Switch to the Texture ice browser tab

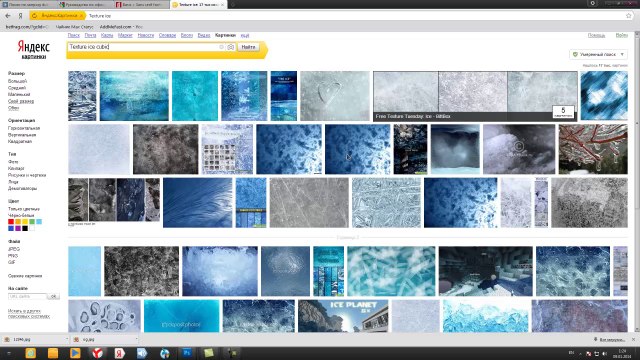click(198, 4)
